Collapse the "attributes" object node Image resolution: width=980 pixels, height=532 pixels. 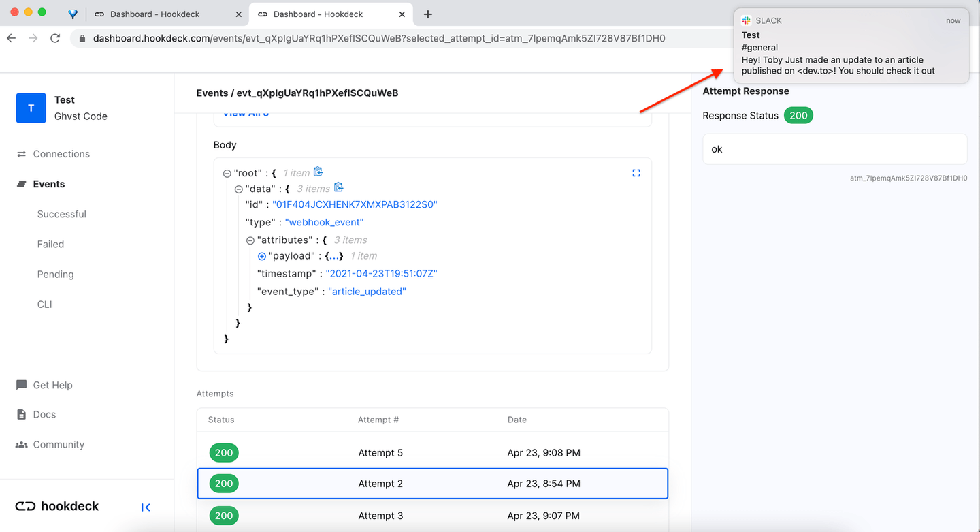point(250,240)
